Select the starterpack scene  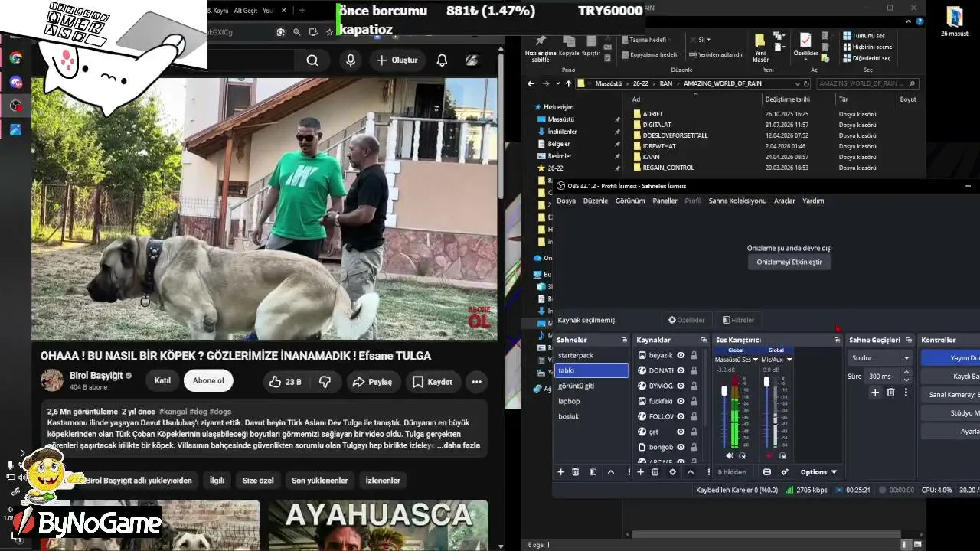point(591,355)
